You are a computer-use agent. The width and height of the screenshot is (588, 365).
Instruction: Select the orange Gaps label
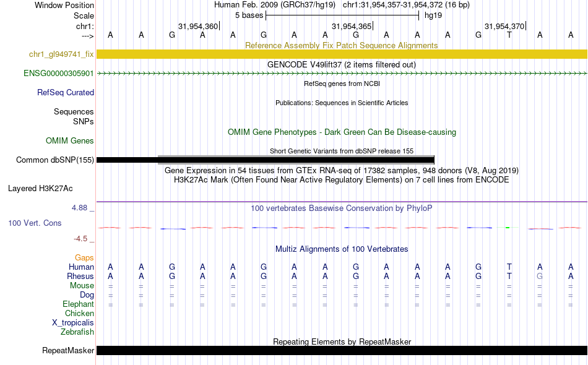[84, 257]
